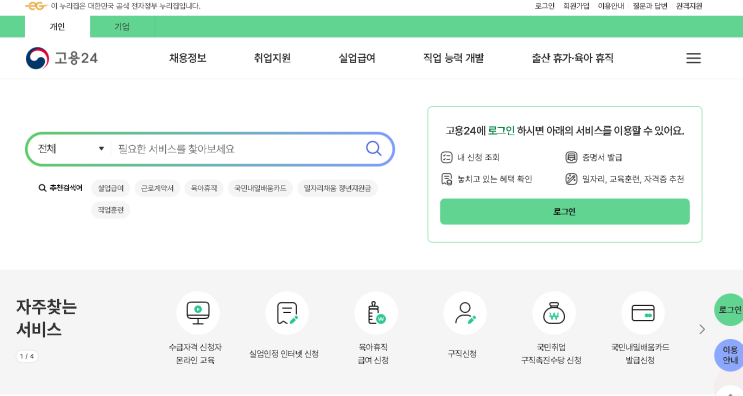Open 국민내일배움카드 발급신청 card icon
The image size is (743, 396).
(x=643, y=313)
